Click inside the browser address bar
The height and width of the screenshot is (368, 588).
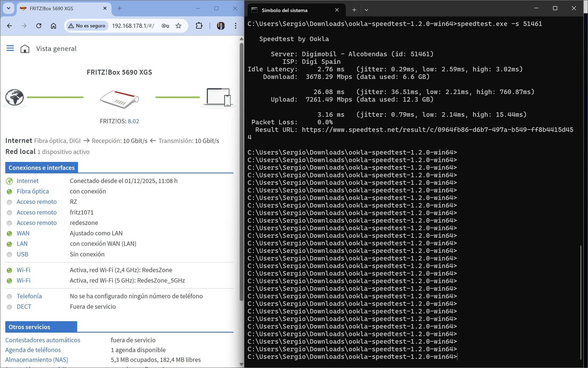point(133,26)
